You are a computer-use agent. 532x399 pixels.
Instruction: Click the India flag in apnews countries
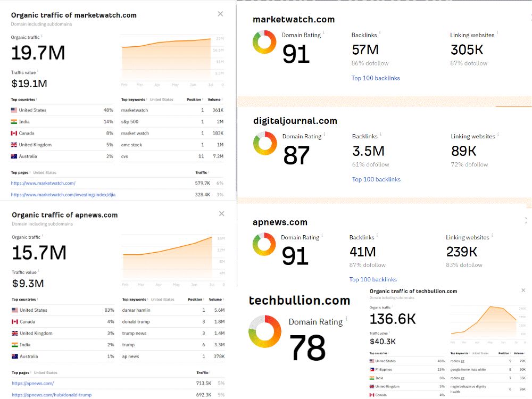click(14, 345)
